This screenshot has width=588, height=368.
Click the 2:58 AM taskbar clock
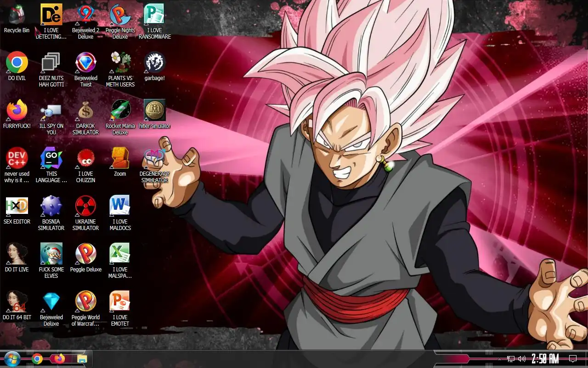(x=545, y=359)
